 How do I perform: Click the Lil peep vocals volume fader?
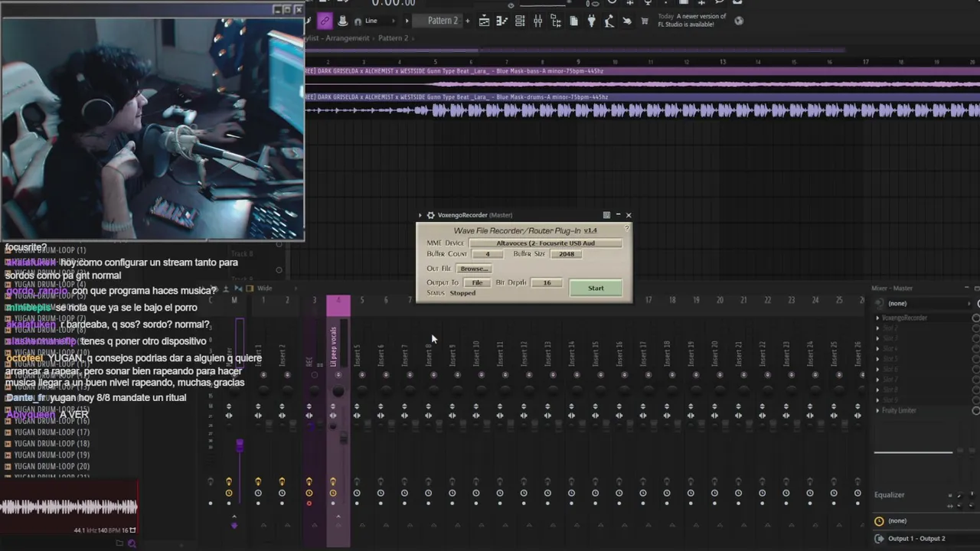(343, 439)
